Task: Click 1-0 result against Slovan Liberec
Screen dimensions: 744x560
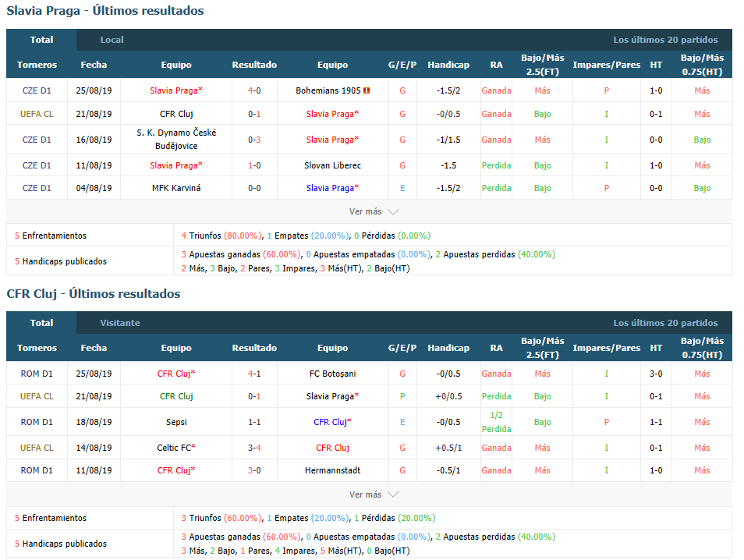Action: [254, 165]
